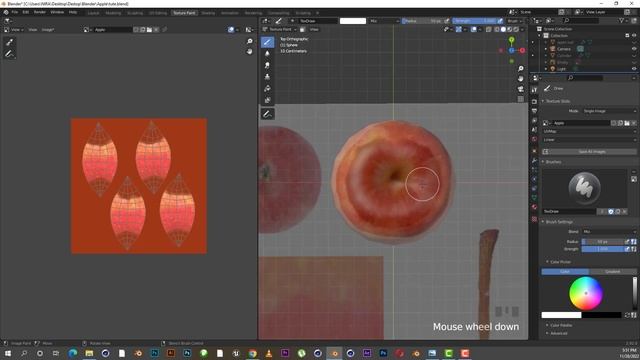
Task: Open the Edit menu
Action: tap(26, 12)
